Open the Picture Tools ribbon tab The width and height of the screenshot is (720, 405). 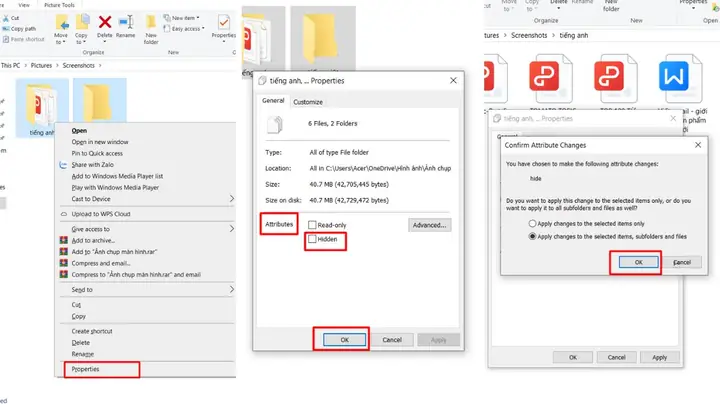point(59,5)
